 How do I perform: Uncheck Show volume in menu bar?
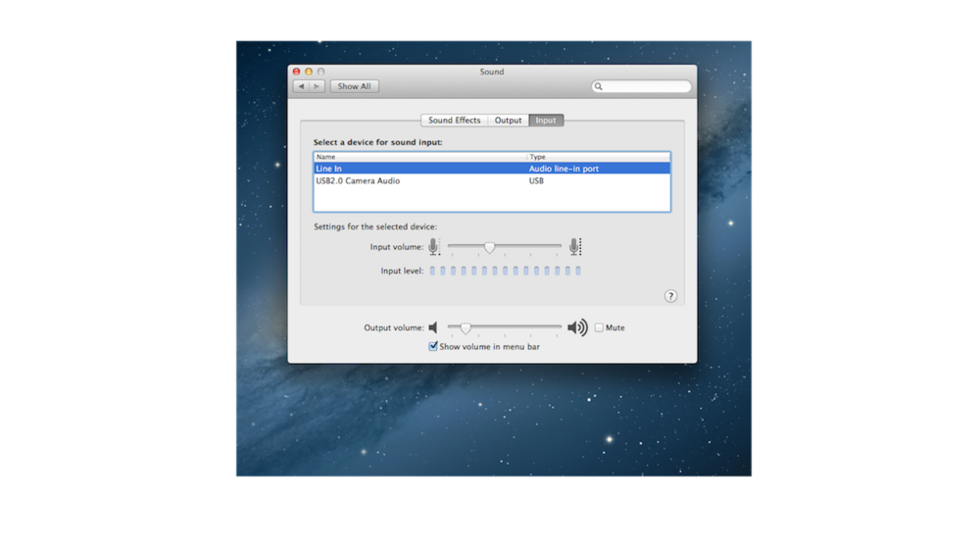coord(434,346)
